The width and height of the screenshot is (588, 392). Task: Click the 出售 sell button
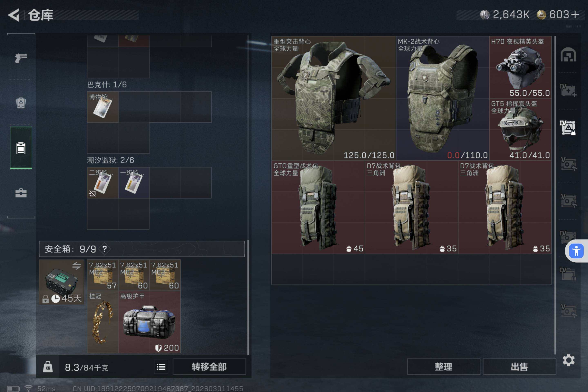coord(519,367)
